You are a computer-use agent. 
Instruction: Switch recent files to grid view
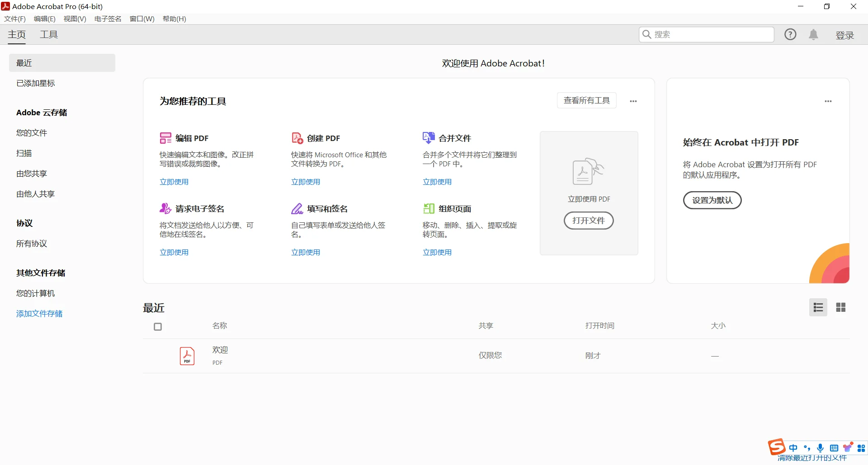[841, 307]
